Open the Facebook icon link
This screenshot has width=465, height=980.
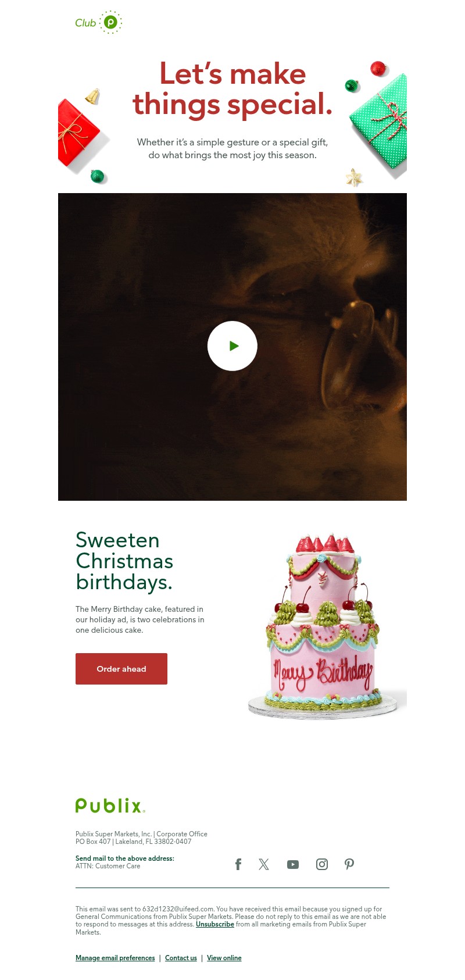pyautogui.click(x=238, y=864)
